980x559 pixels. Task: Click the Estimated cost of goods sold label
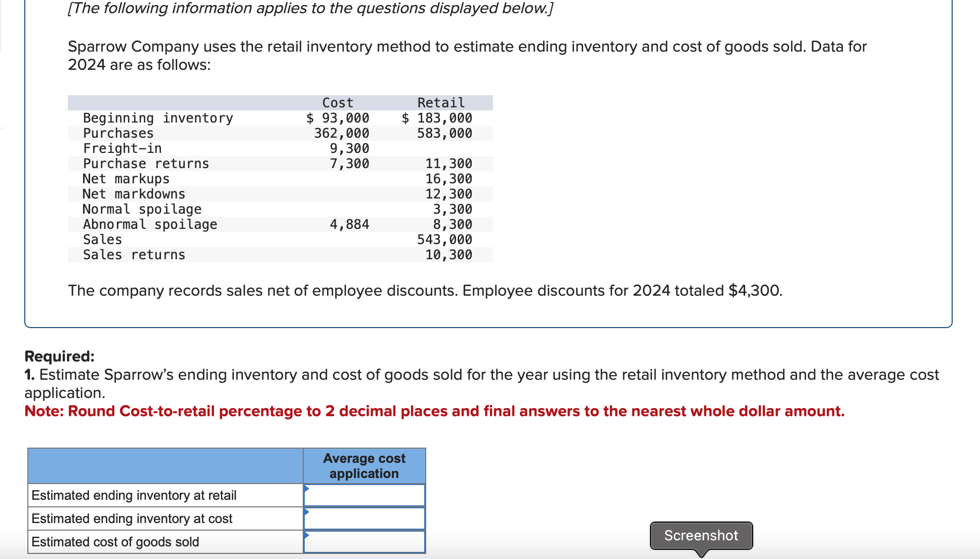coord(115,542)
